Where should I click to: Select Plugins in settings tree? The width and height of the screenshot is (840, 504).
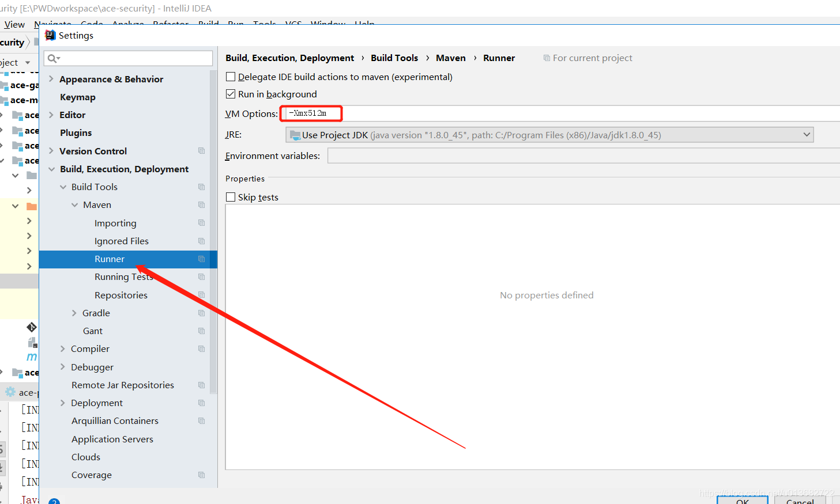(76, 132)
